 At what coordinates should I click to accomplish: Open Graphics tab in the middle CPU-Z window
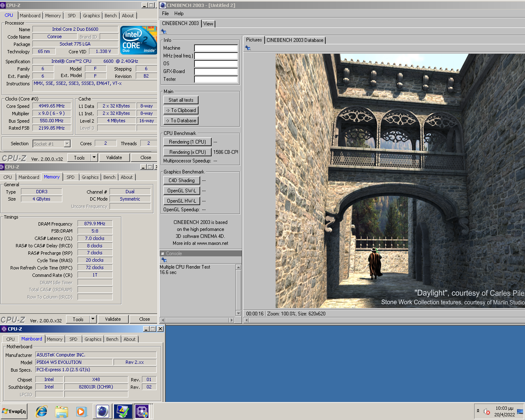point(90,177)
